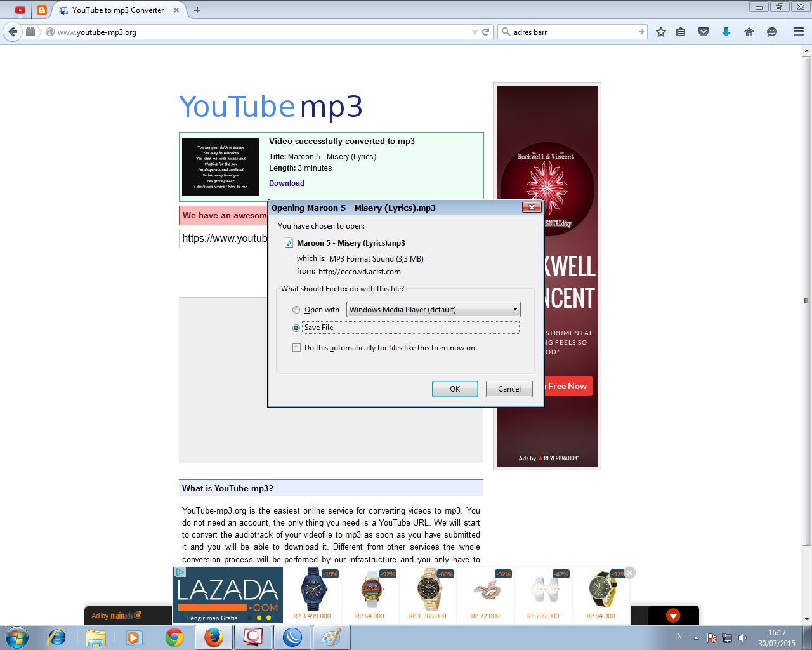Focus the YouTube URL input field
This screenshot has height=650, width=812.
(223, 239)
